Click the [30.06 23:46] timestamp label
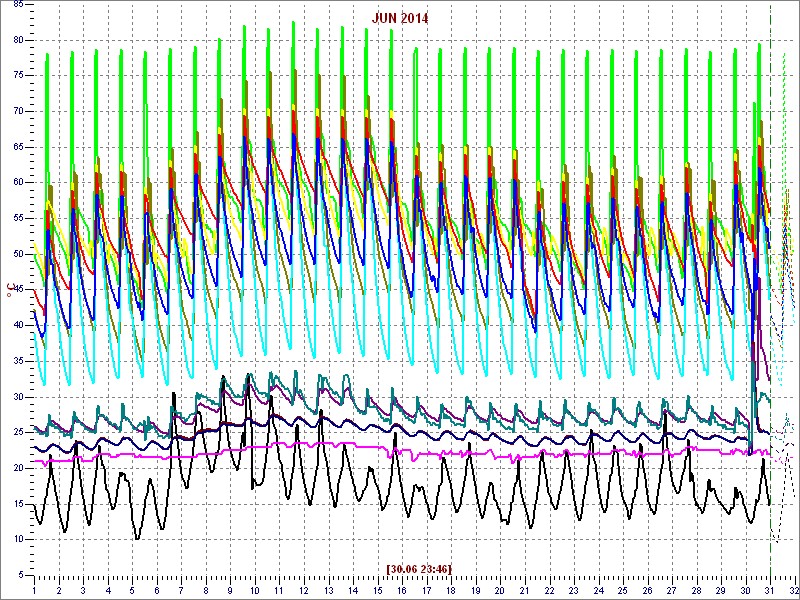This screenshot has height=600, width=800. click(x=419, y=569)
